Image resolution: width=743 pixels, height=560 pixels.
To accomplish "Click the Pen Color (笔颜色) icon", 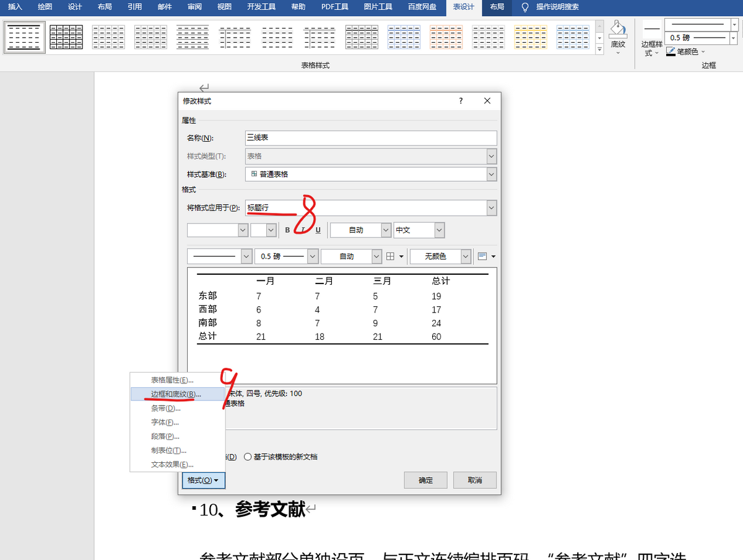I will 671,52.
